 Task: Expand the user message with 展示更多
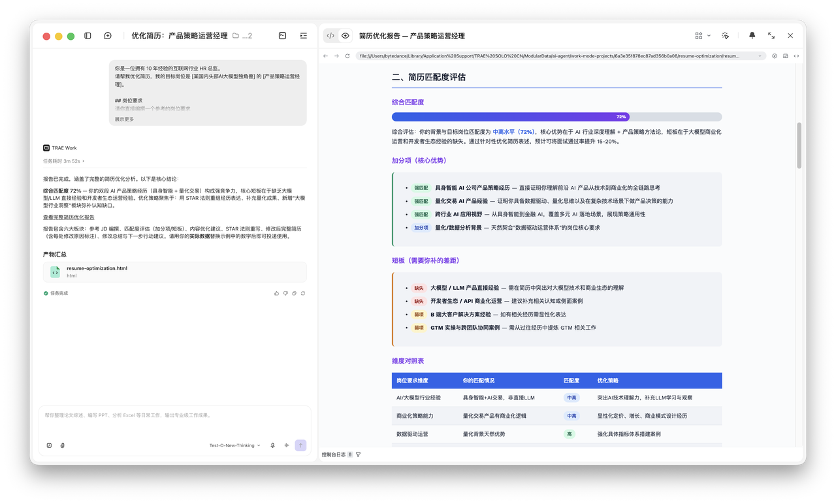pos(125,119)
